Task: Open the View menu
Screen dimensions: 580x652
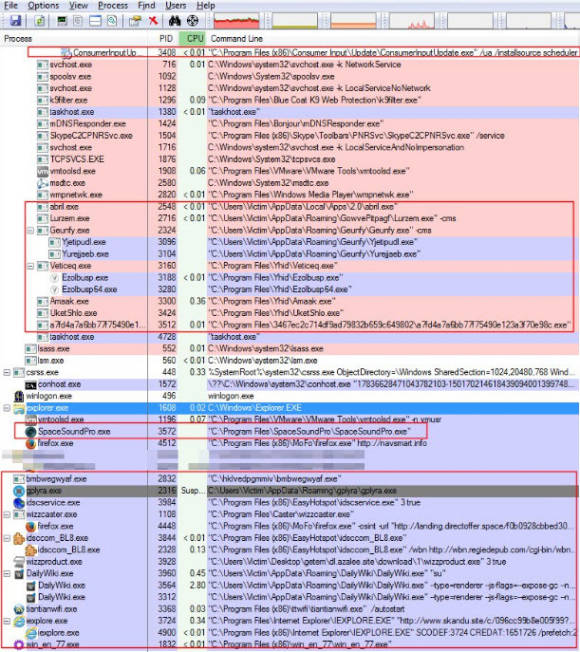Action: [79, 5]
